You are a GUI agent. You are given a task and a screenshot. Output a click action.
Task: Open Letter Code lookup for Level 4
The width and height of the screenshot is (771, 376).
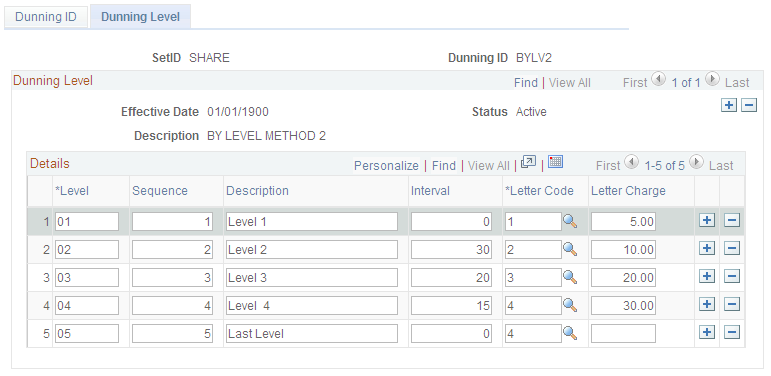[x=570, y=305]
